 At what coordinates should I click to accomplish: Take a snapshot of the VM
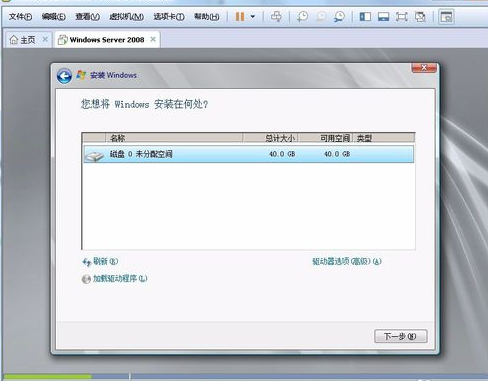pos(303,16)
